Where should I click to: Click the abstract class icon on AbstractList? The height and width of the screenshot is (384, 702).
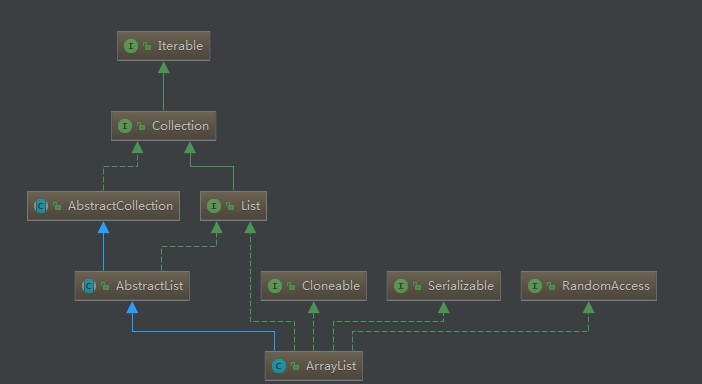tap(89, 286)
